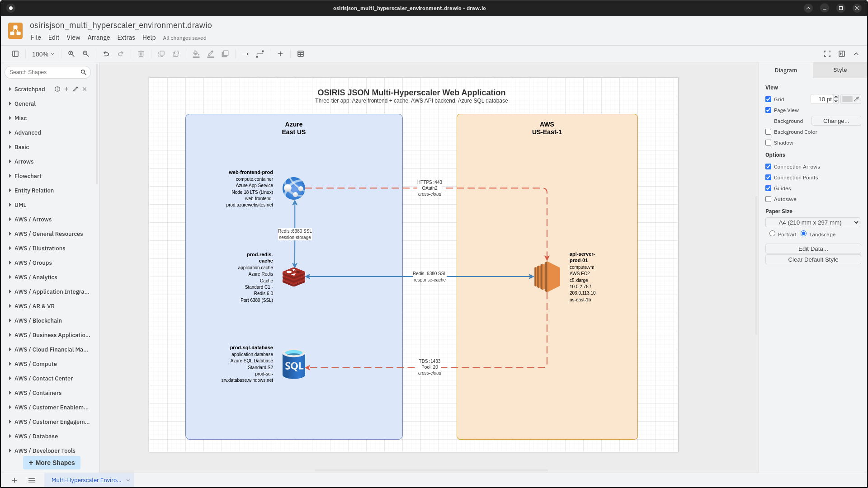Screen dimensions: 868x488
Task: Click the Insert Table toolbar icon
Action: point(301,54)
